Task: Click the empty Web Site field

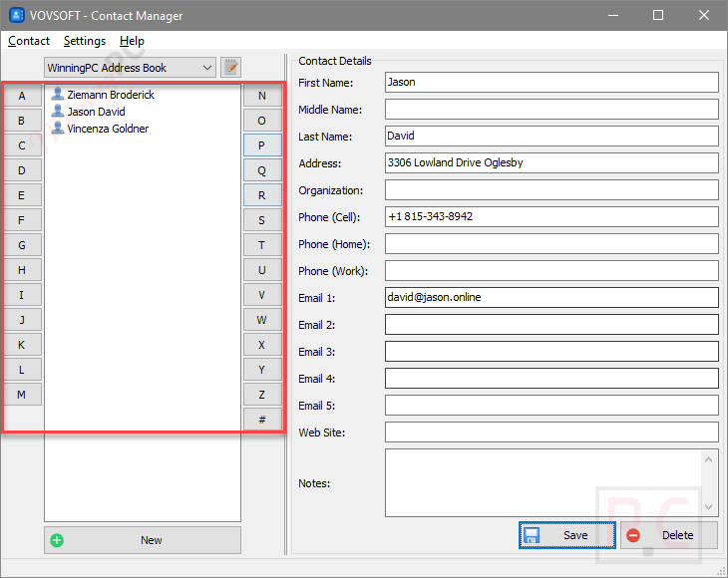Action: [x=551, y=433]
